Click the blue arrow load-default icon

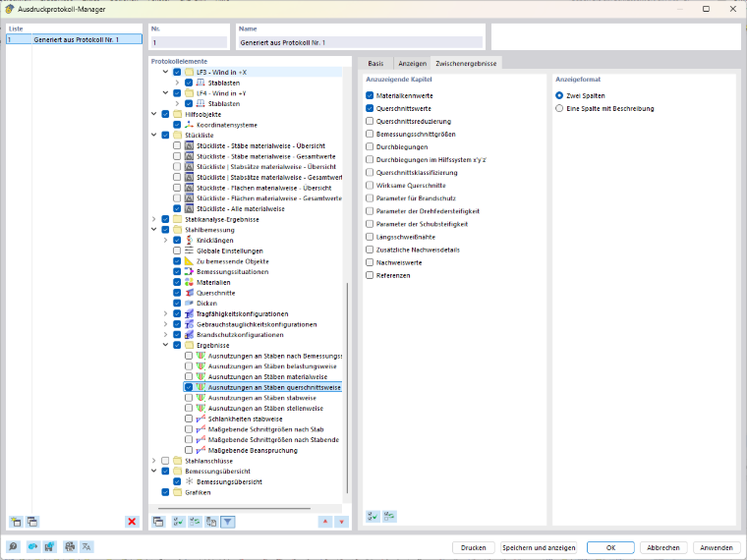pyautogui.click(x=32, y=546)
